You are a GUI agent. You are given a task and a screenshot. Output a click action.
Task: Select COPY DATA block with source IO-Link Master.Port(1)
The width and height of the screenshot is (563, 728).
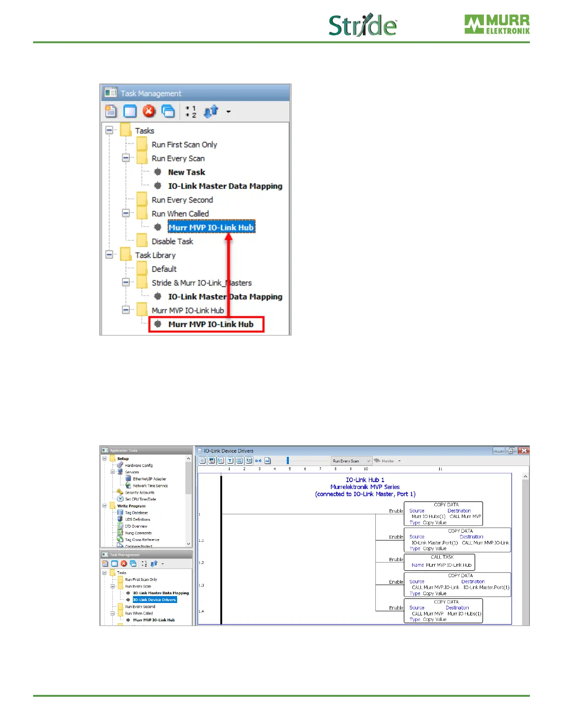(457, 540)
